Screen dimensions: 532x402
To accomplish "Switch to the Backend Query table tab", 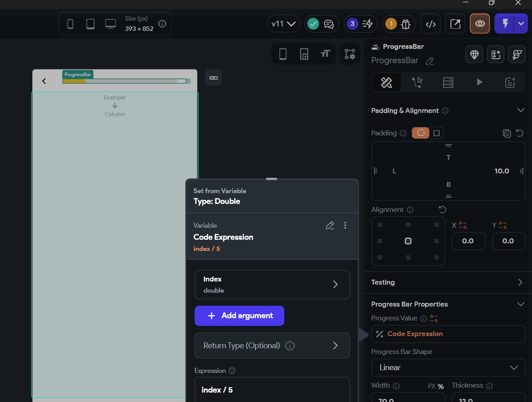I will (x=448, y=82).
